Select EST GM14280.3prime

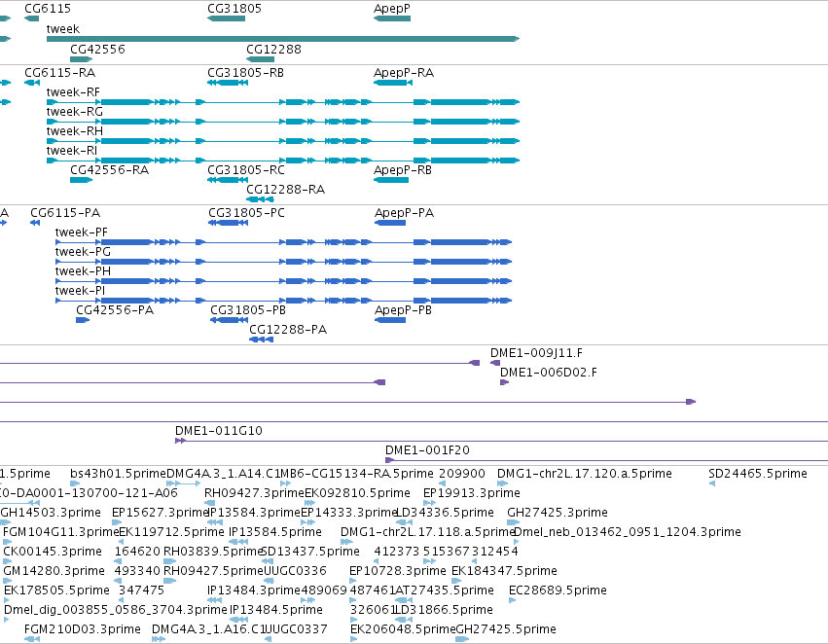tap(10, 581)
